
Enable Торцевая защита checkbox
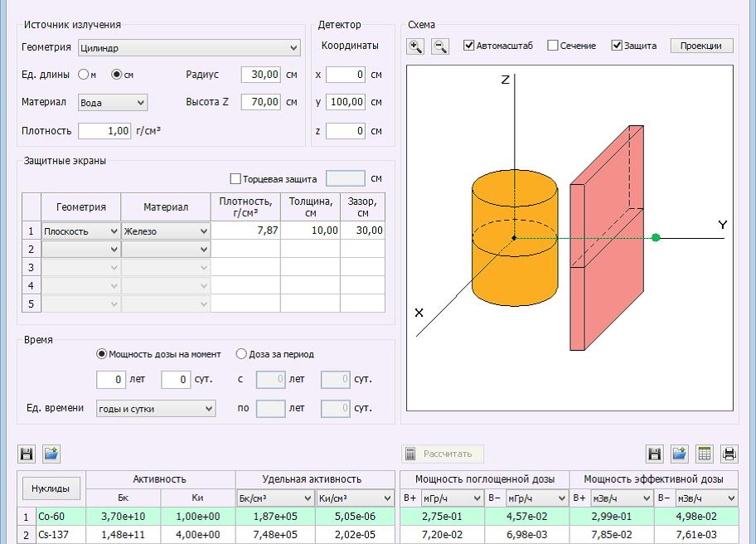[235, 179]
